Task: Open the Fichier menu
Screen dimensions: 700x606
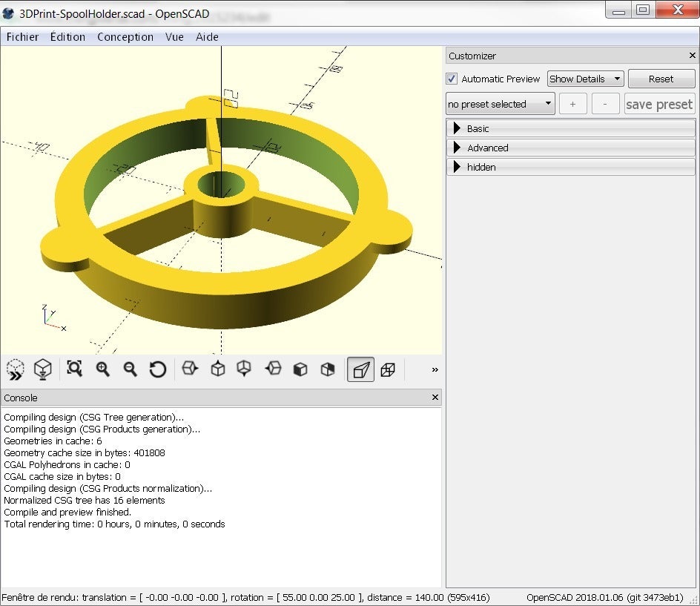Action: (x=22, y=36)
